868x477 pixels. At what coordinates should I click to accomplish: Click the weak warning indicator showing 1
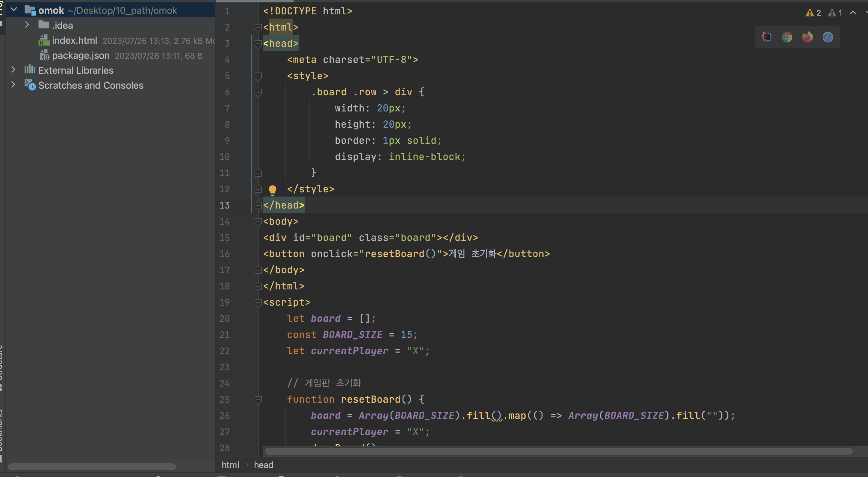(835, 13)
